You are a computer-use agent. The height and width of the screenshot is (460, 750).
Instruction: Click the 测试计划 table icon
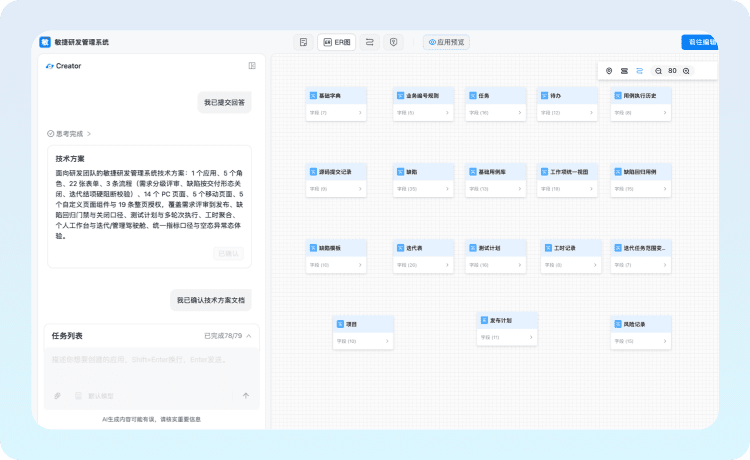point(473,248)
